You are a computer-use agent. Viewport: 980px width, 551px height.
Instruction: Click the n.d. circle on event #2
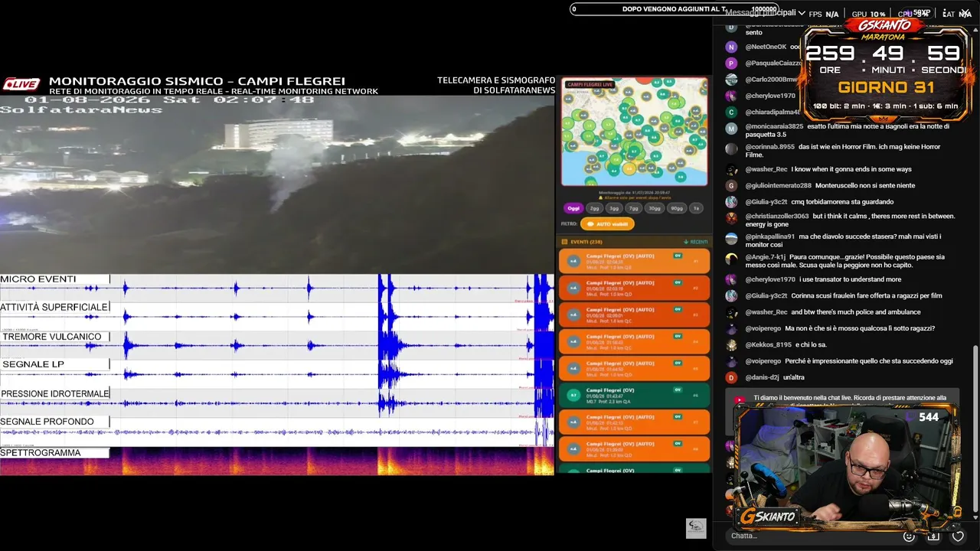click(573, 288)
